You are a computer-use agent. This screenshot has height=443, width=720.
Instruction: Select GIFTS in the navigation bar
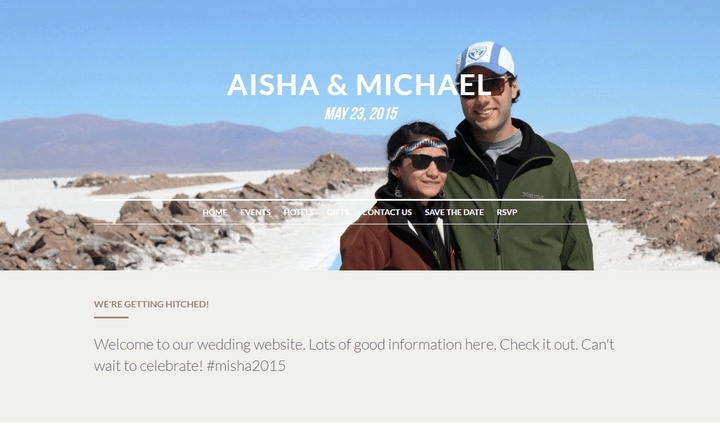338,212
